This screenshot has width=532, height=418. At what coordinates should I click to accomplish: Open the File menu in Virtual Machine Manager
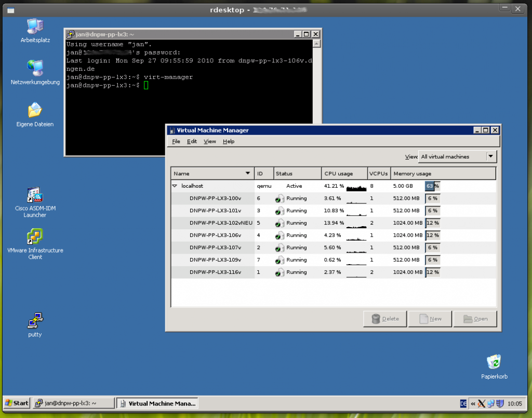(x=176, y=141)
